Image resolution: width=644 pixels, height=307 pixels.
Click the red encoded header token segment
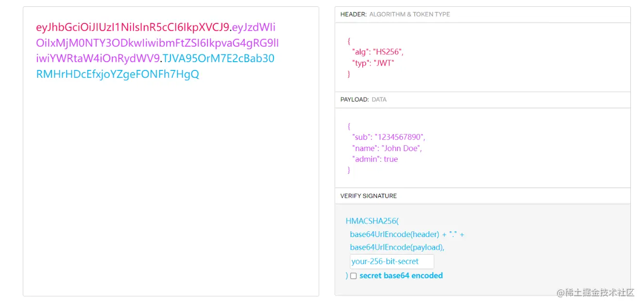click(132, 27)
